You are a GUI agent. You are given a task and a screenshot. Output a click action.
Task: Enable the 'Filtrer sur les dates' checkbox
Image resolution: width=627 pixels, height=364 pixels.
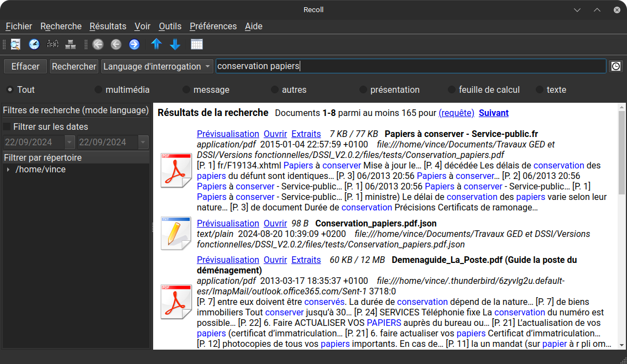coord(7,126)
